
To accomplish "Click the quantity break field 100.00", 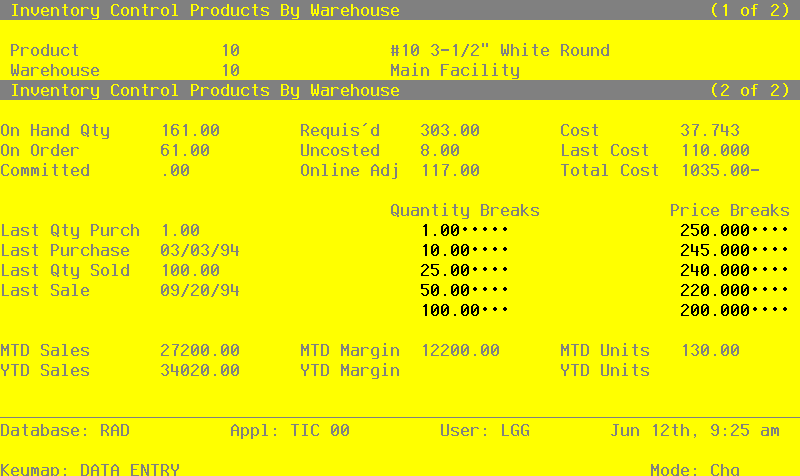I will tap(464, 310).
